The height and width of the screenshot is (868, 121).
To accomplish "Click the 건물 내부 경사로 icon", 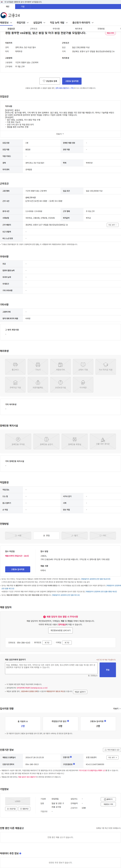I will [103, 441].
